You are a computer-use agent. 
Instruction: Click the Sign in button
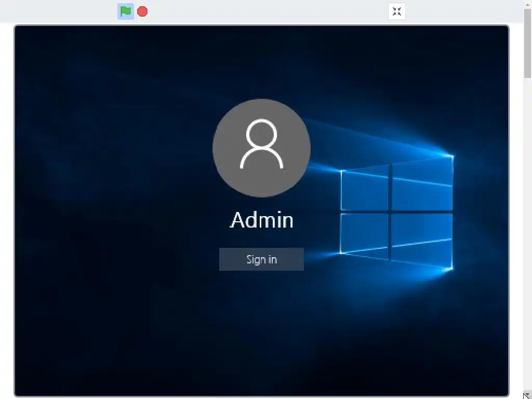coord(261,259)
